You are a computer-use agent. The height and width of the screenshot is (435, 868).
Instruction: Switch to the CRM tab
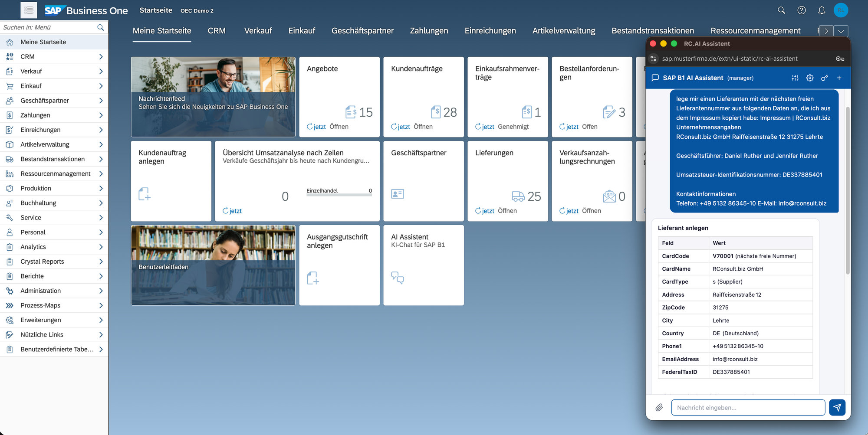(x=217, y=31)
